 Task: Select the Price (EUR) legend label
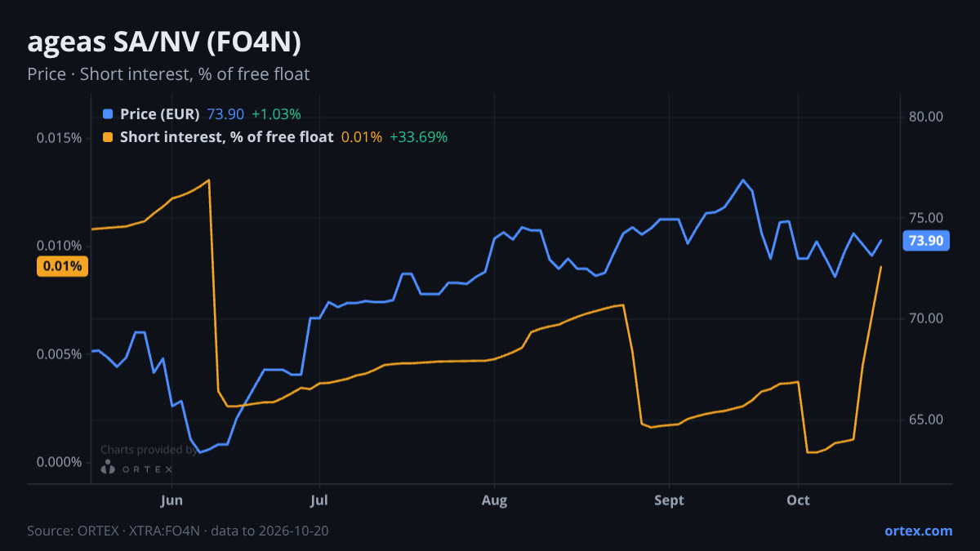(x=159, y=113)
